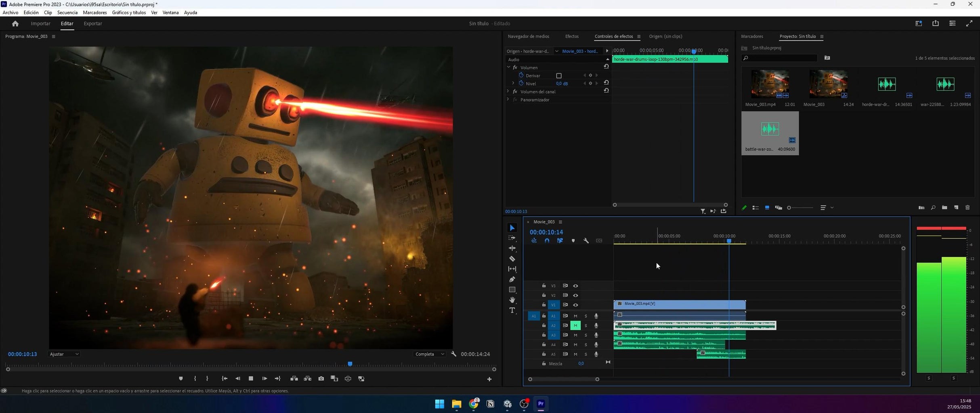
Task: Click Program monitor scrubber playhead
Action: (350, 364)
